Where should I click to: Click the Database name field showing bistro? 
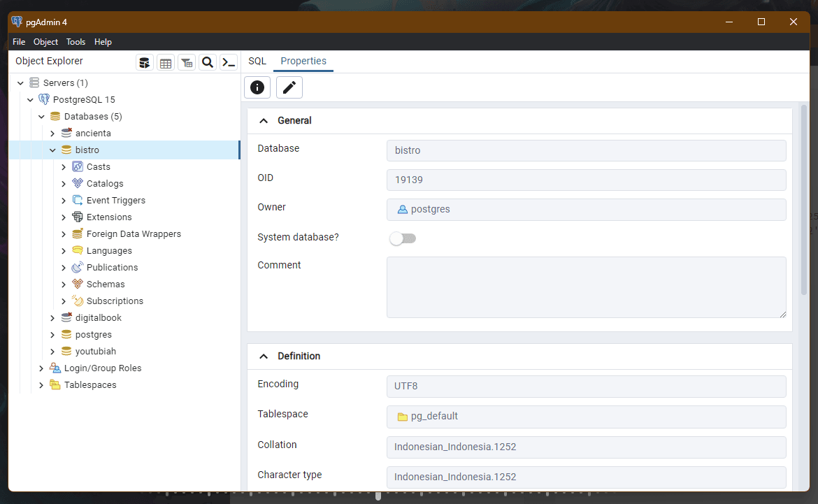click(x=587, y=150)
